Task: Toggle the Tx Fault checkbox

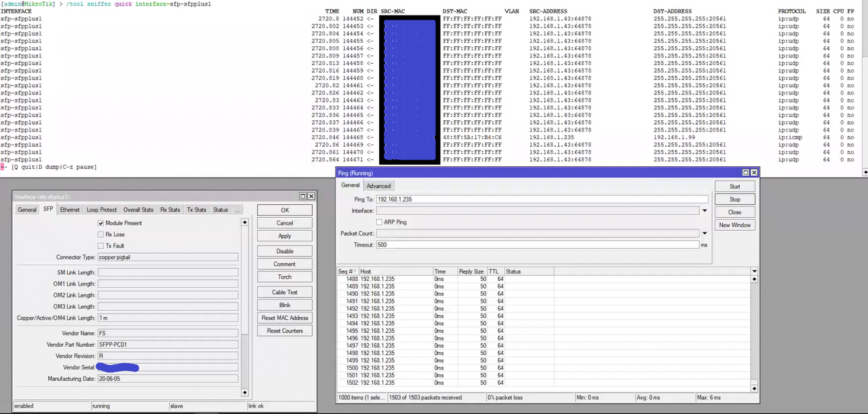Action: tap(100, 246)
